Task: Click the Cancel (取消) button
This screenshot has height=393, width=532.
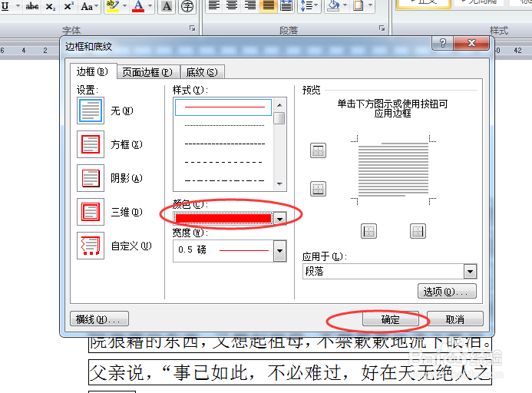Action: [x=454, y=319]
